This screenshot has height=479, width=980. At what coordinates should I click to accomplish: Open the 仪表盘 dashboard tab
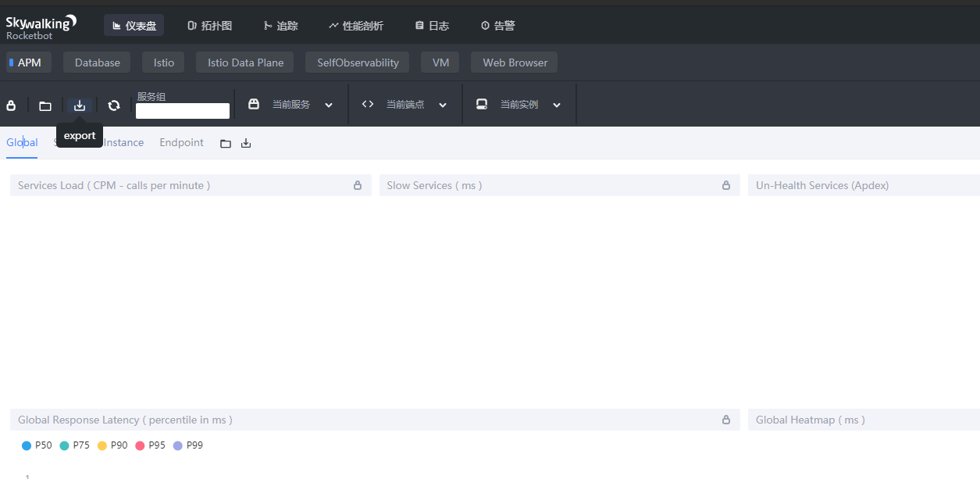[134, 26]
